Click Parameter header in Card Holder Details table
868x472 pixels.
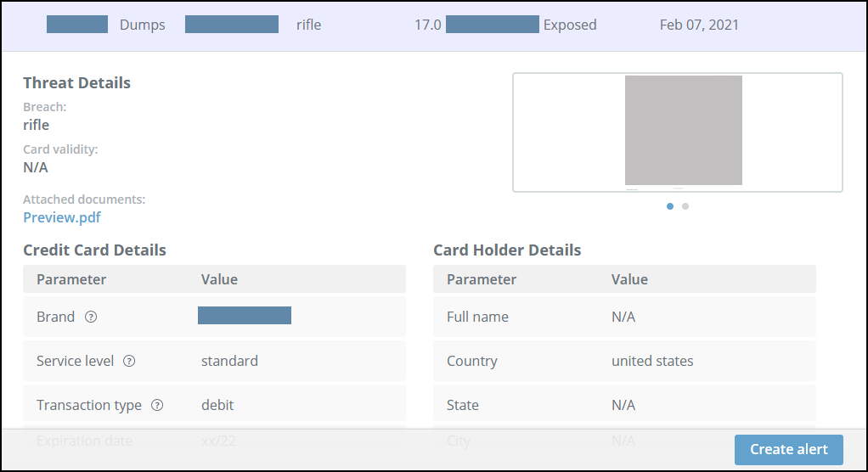(482, 279)
